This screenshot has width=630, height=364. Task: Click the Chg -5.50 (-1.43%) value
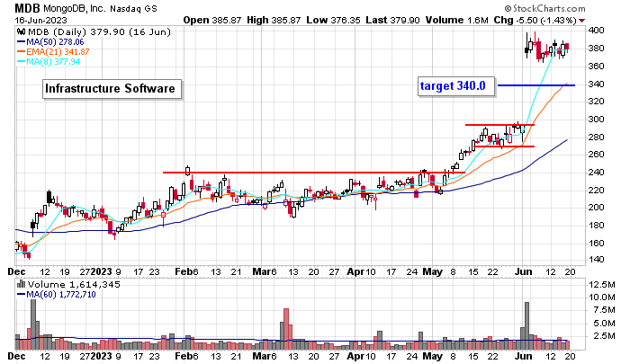click(535, 20)
